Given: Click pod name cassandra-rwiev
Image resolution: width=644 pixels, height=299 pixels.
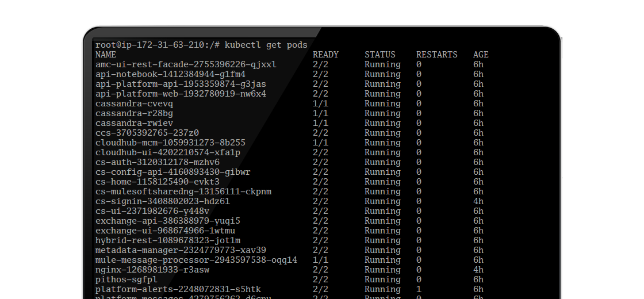Looking at the screenshot, I should [x=134, y=123].
